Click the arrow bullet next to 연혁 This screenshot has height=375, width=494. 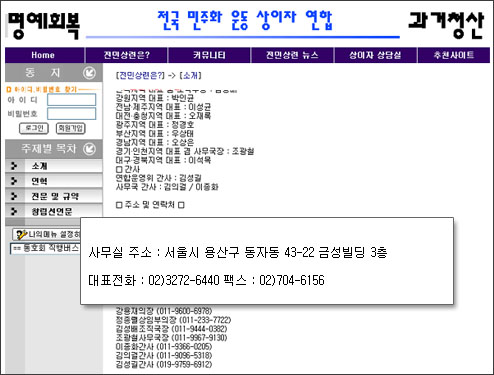(x=14, y=181)
